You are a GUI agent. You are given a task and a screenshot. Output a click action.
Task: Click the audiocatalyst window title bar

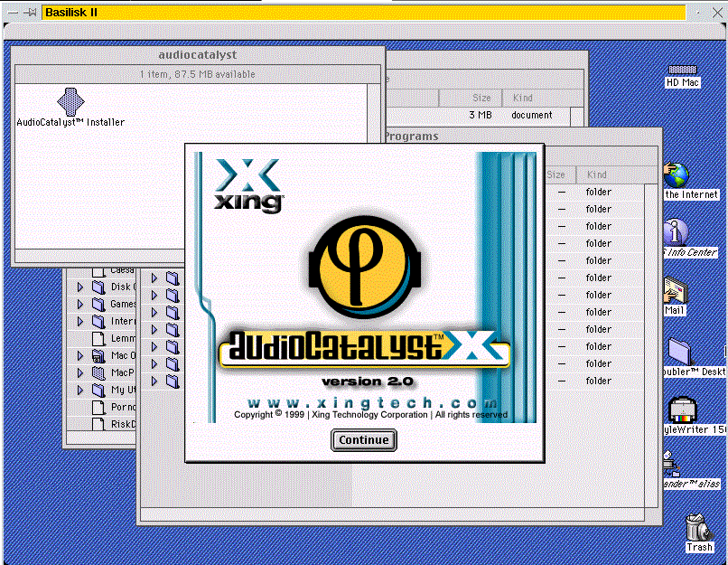[x=198, y=55]
